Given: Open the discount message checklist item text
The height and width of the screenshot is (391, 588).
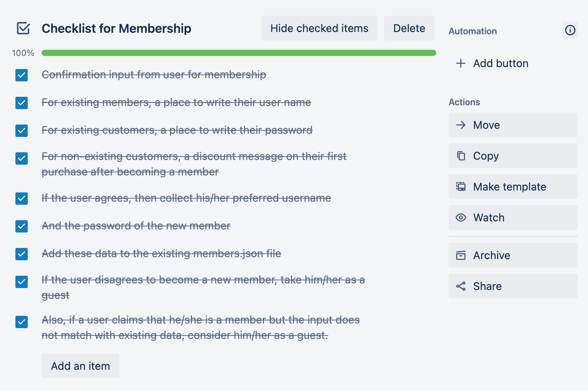Looking at the screenshot, I should 194,164.
